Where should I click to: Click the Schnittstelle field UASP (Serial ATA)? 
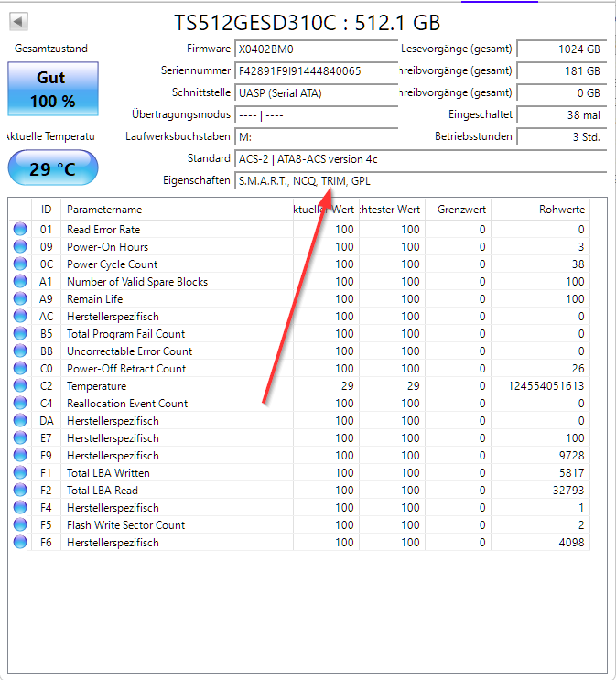click(x=317, y=93)
